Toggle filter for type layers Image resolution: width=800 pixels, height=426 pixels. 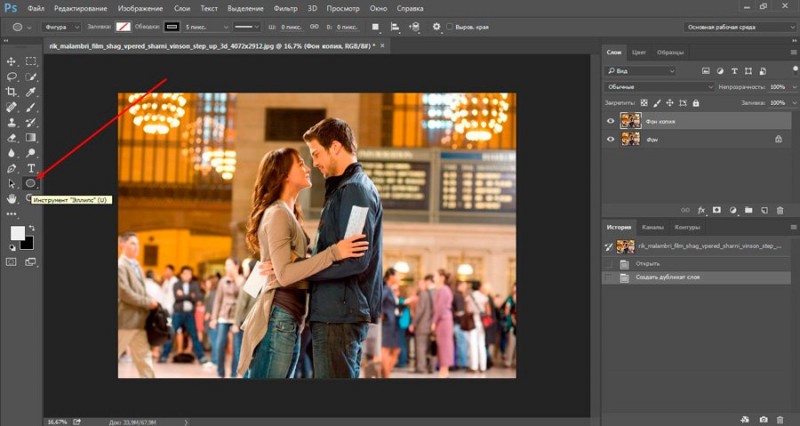734,71
